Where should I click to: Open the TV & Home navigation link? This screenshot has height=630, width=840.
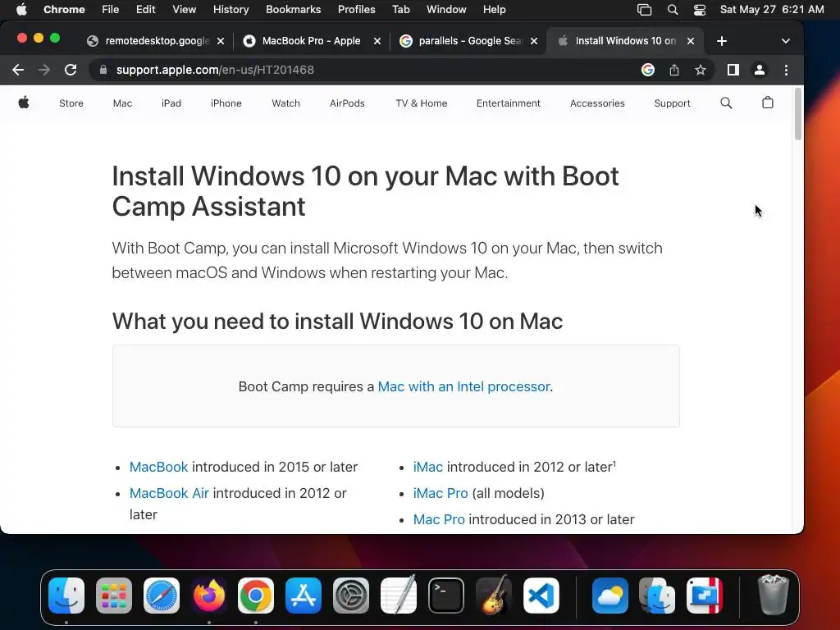pyautogui.click(x=421, y=103)
